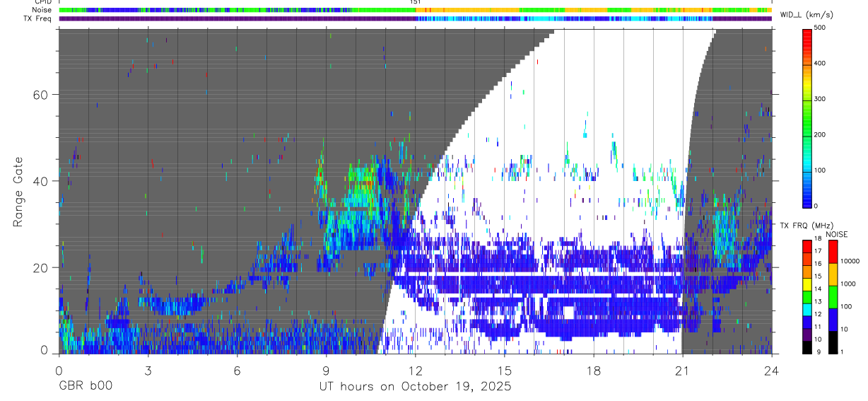This screenshot has width=868, height=401.
Task: Click the TX FRQ (MHz) legend title
Action: coord(807,225)
